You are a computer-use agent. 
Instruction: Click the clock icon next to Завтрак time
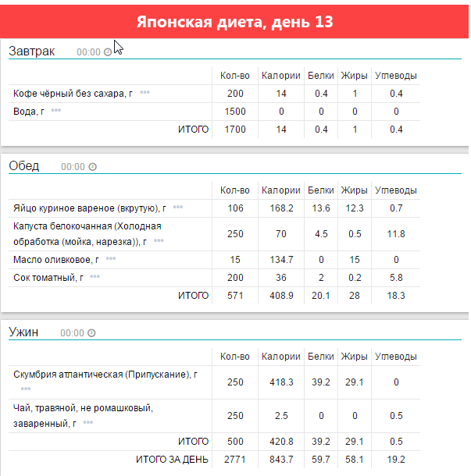pos(108,52)
